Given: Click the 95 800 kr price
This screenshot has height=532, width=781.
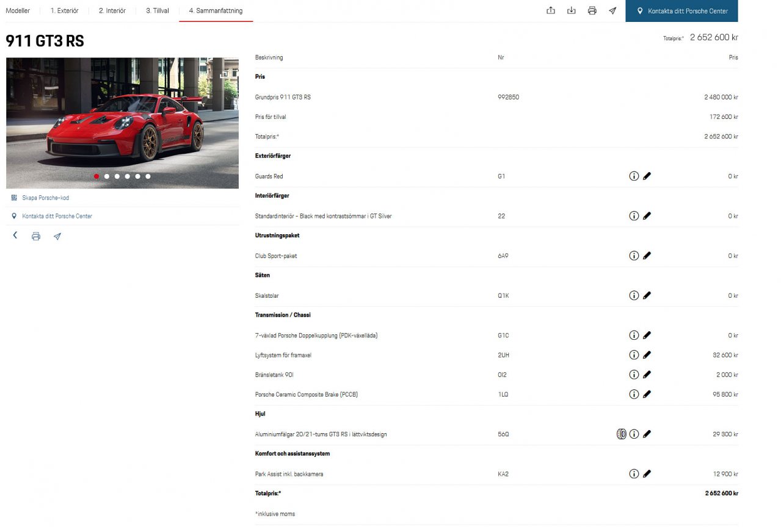Looking at the screenshot, I should coord(725,394).
